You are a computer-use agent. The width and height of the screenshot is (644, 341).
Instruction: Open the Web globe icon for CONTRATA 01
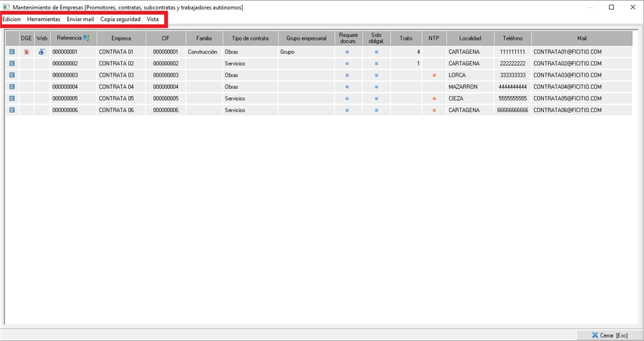coord(42,52)
